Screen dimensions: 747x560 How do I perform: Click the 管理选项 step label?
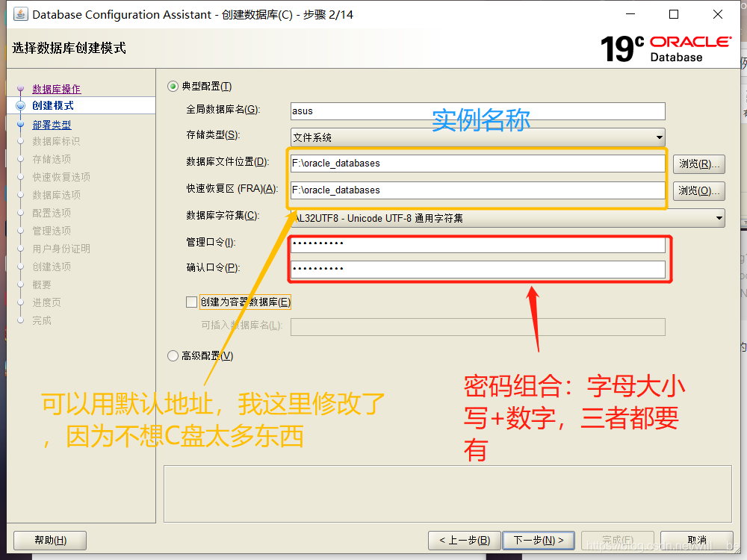pyautogui.click(x=52, y=231)
